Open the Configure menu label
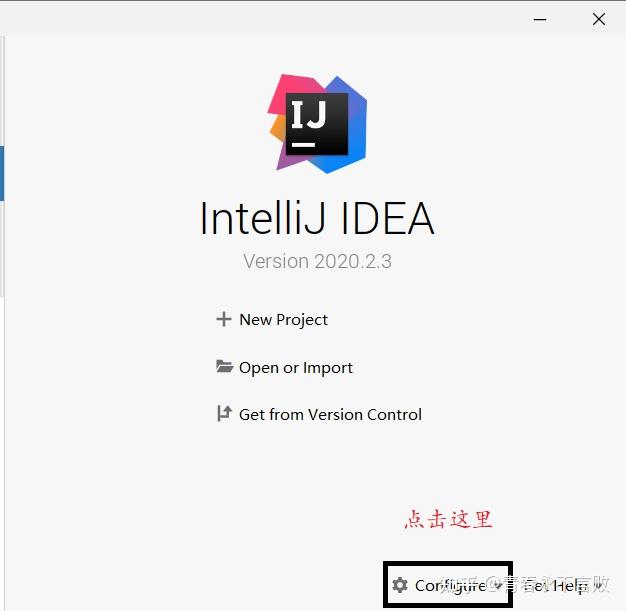 click(450, 586)
